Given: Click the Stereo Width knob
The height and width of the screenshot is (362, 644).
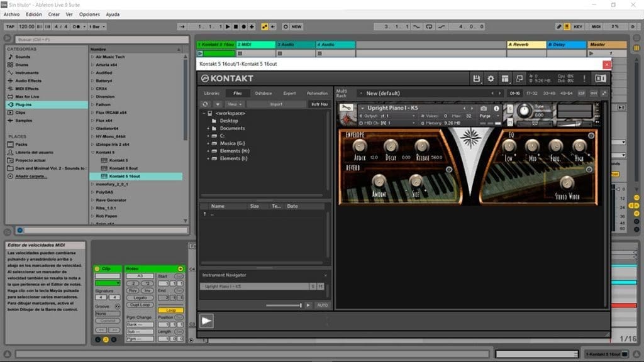Looking at the screenshot, I should pyautogui.click(x=567, y=183).
